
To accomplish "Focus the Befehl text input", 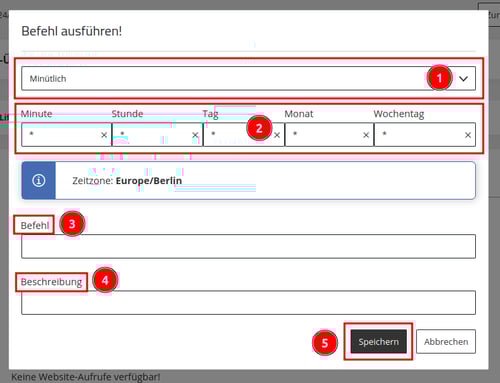I will coord(248,246).
